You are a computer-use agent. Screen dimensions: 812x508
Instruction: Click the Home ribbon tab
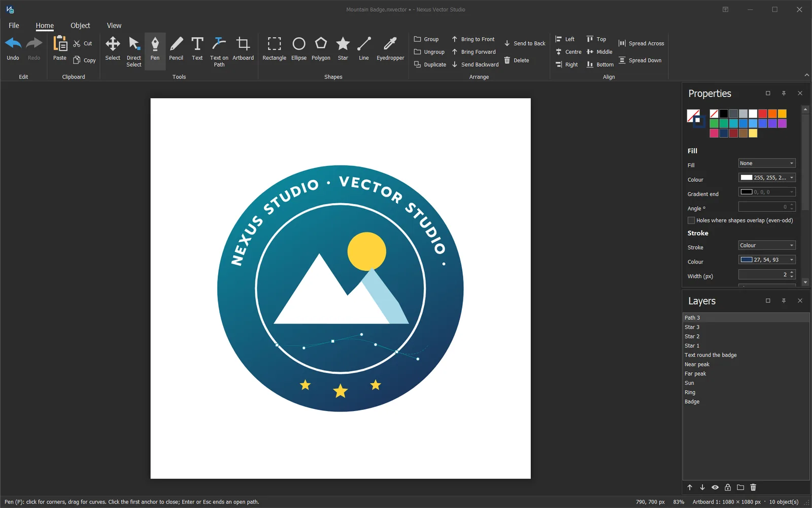(x=45, y=25)
